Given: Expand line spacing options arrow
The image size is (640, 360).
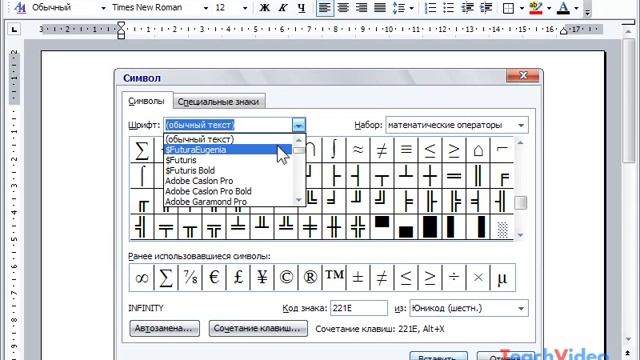Looking at the screenshot, I should (411, 8).
